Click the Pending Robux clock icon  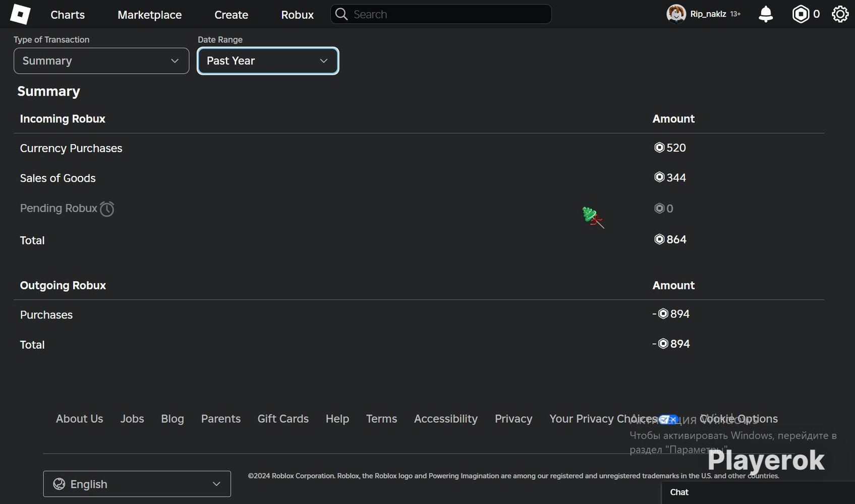point(107,209)
